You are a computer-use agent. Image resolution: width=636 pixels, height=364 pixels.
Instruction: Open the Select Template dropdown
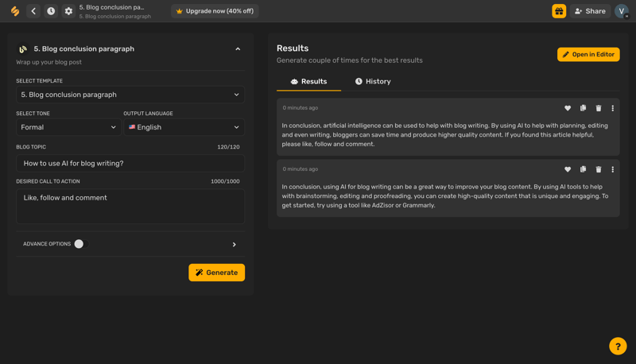[130, 95]
